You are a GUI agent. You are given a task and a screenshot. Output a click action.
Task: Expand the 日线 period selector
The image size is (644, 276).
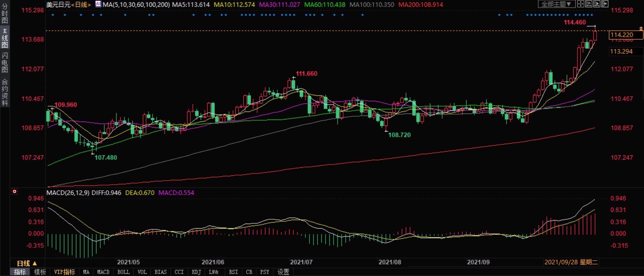point(27,263)
